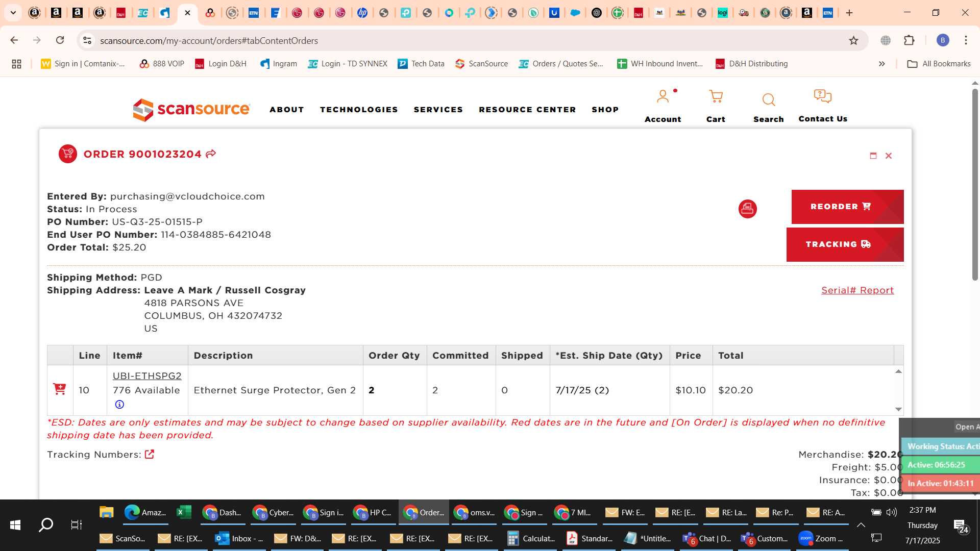Viewport: 980px width, 551px height.
Task: Open the Login - TD SYNNEX bookmark
Action: coord(348,64)
